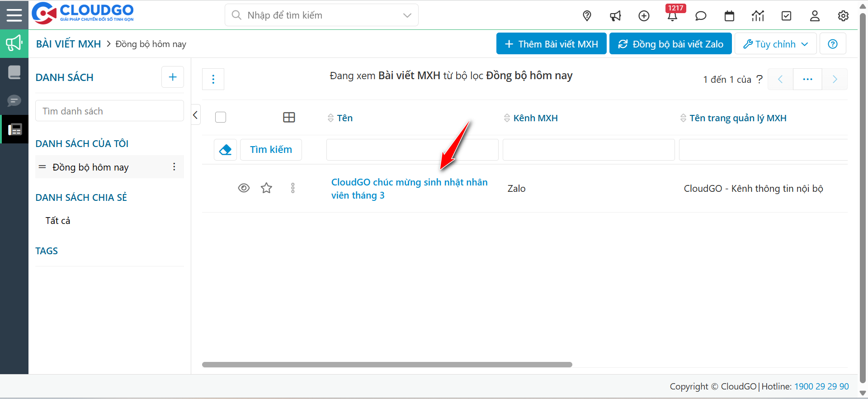Open the help question mark icon
Screen dimensions: 868x399
coord(832,44)
